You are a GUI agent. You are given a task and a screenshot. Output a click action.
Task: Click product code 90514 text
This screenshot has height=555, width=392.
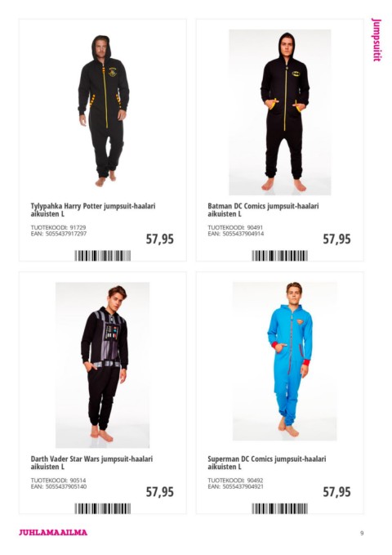(x=78, y=481)
